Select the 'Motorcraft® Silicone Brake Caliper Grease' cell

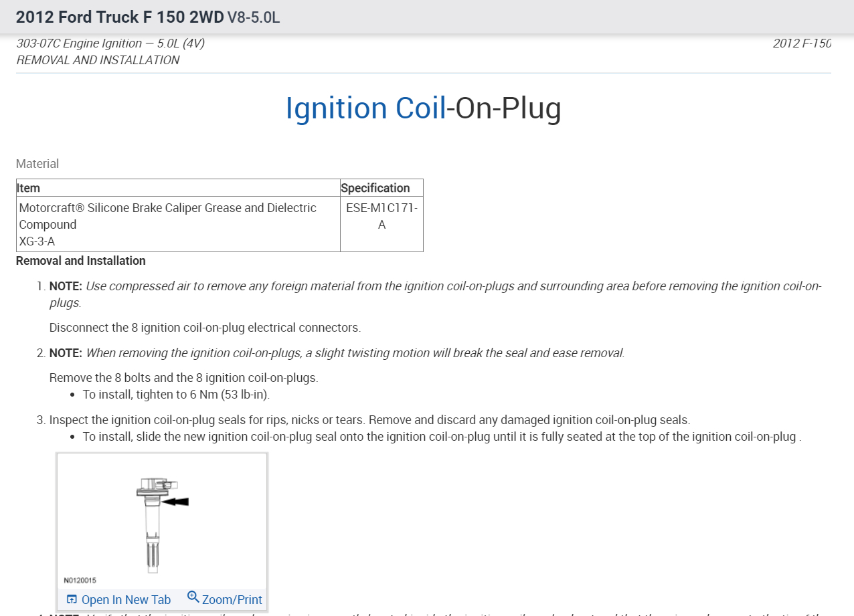(178, 225)
